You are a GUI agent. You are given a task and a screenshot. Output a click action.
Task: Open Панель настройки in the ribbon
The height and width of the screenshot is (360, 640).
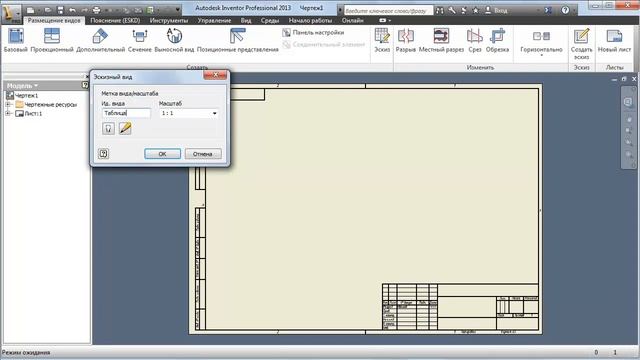pos(313,33)
